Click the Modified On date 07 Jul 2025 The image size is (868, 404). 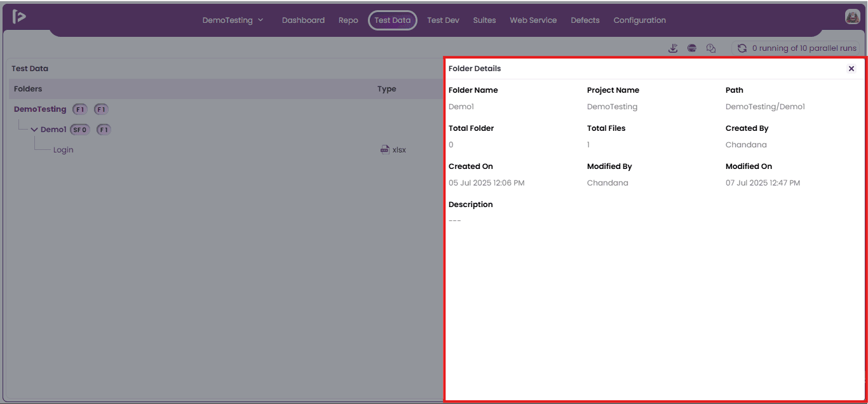tap(763, 183)
